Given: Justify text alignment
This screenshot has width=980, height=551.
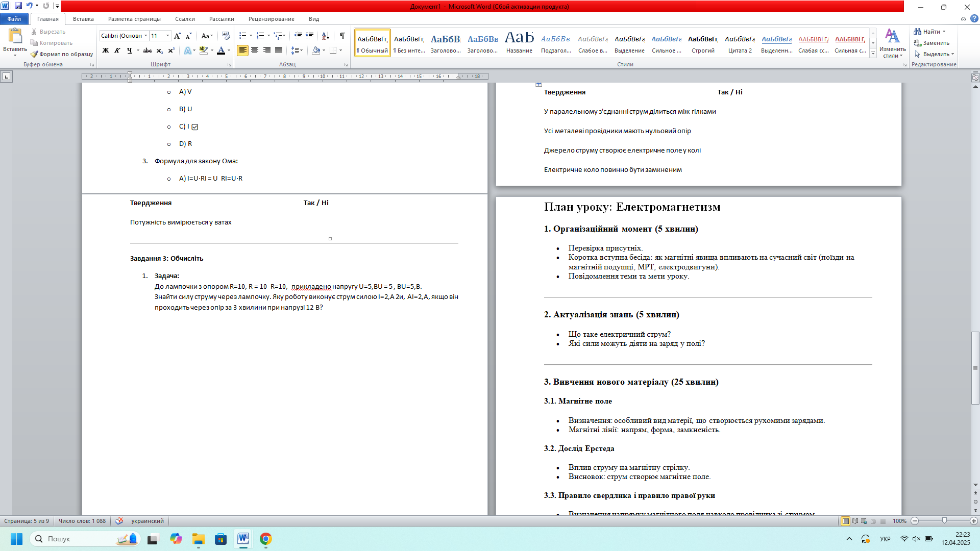Looking at the screenshot, I should (279, 51).
